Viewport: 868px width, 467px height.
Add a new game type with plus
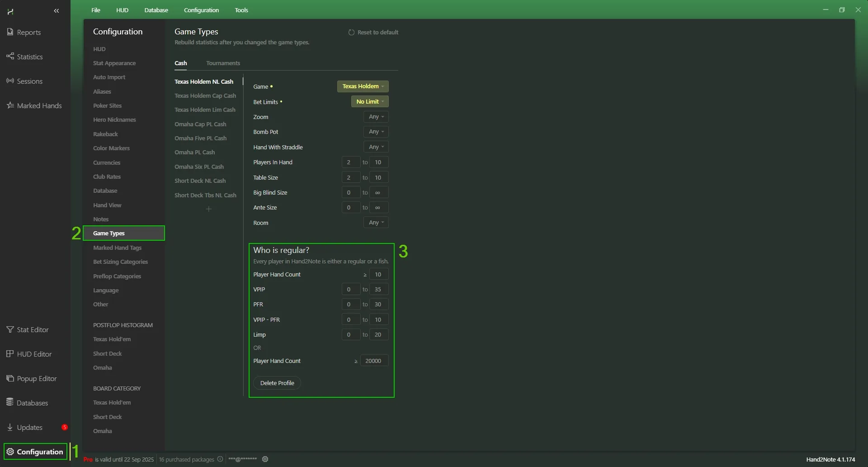pos(208,209)
